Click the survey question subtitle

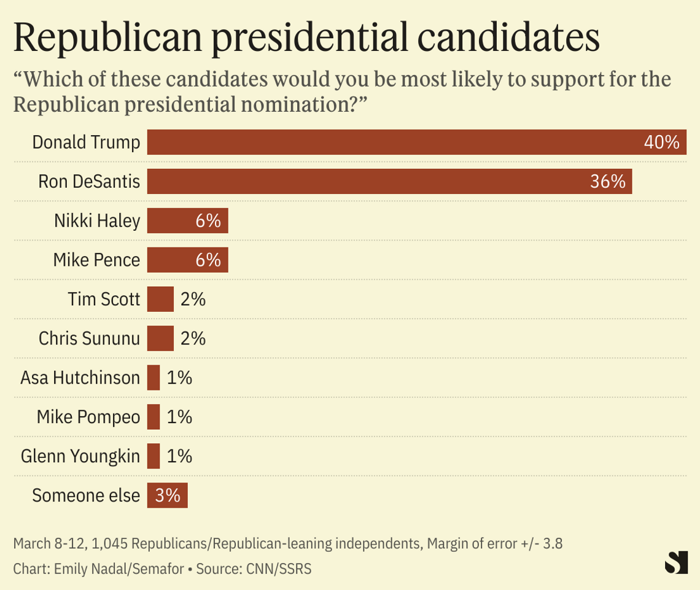pyautogui.click(x=341, y=91)
